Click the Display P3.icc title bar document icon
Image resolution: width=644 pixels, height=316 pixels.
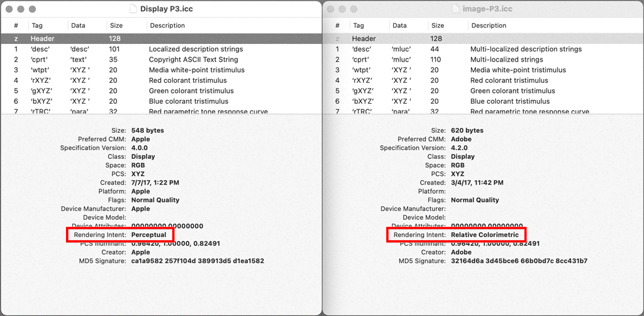[x=133, y=9]
